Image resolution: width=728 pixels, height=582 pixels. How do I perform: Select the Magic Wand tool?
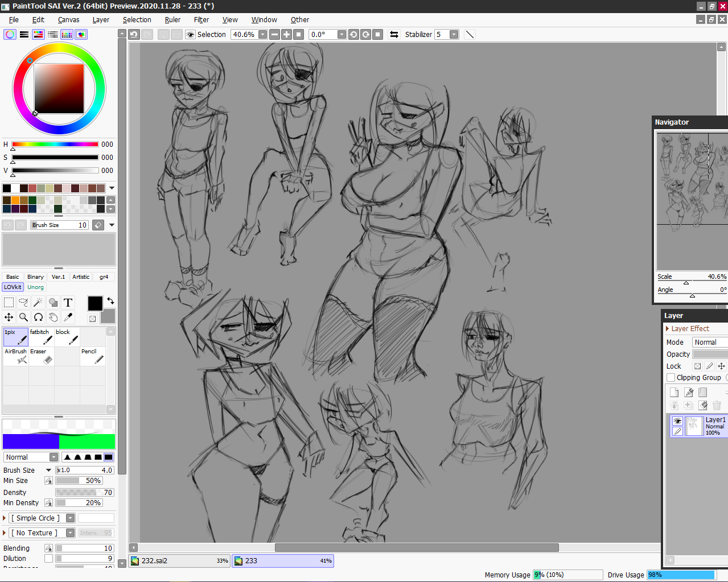(x=38, y=302)
